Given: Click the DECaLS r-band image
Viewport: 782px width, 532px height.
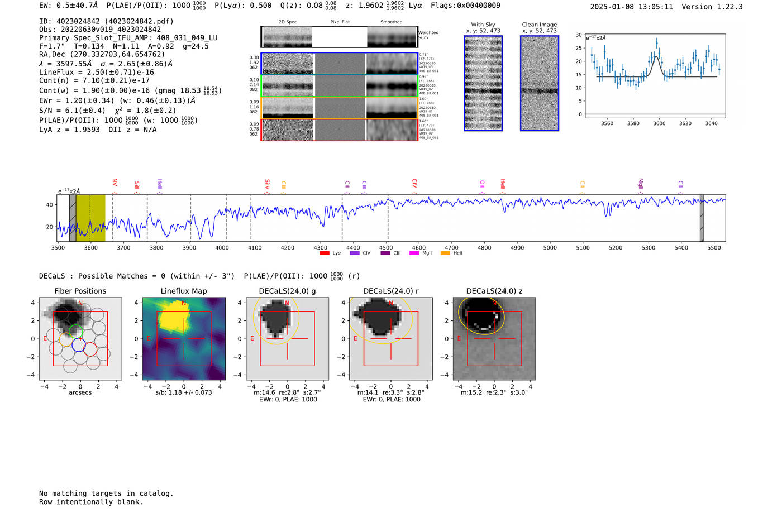Looking at the screenshot, I should click(391, 338).
